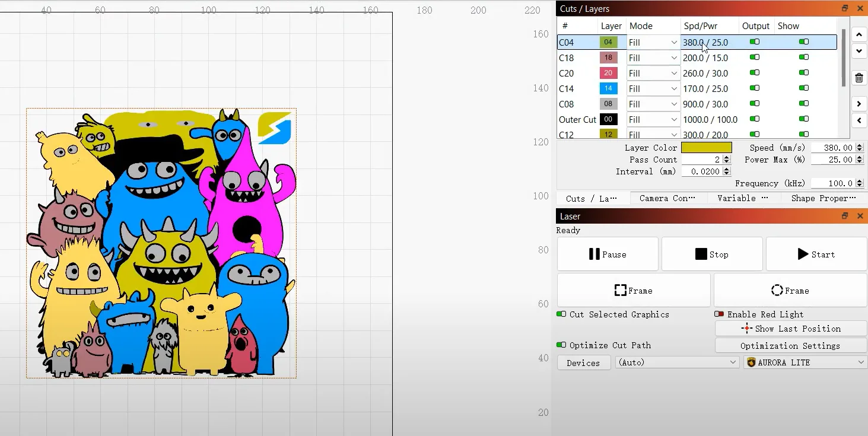The image size is (868, 436).
Task: Toggle Show for layer C04
Action: click(x=804, y=42)
